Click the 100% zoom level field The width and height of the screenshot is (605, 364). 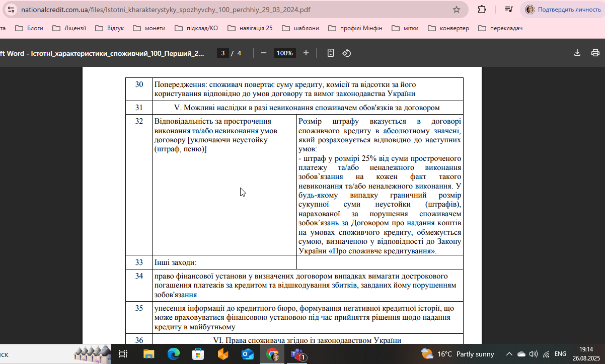[x=284, y=53]
